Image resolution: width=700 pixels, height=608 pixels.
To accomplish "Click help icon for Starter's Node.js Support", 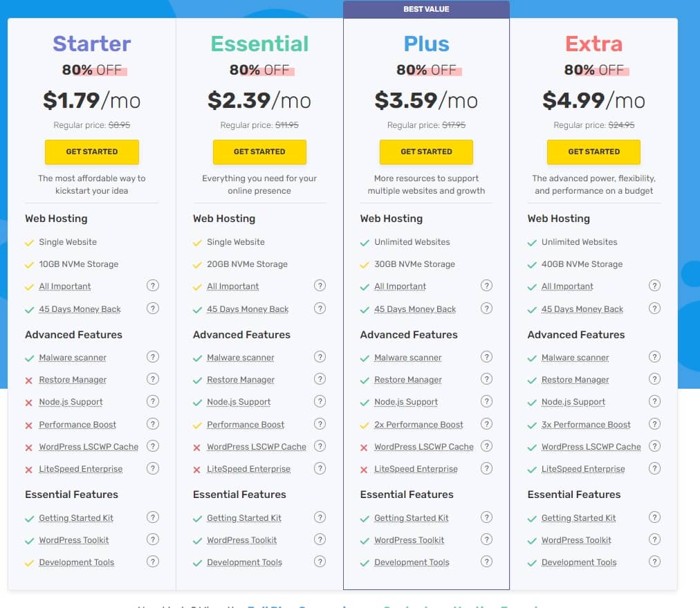I will (x=153, y=401).
